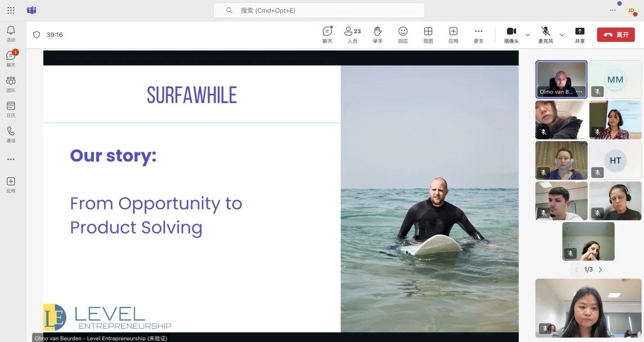Expand microphone device options arrow

pos(562,35)
